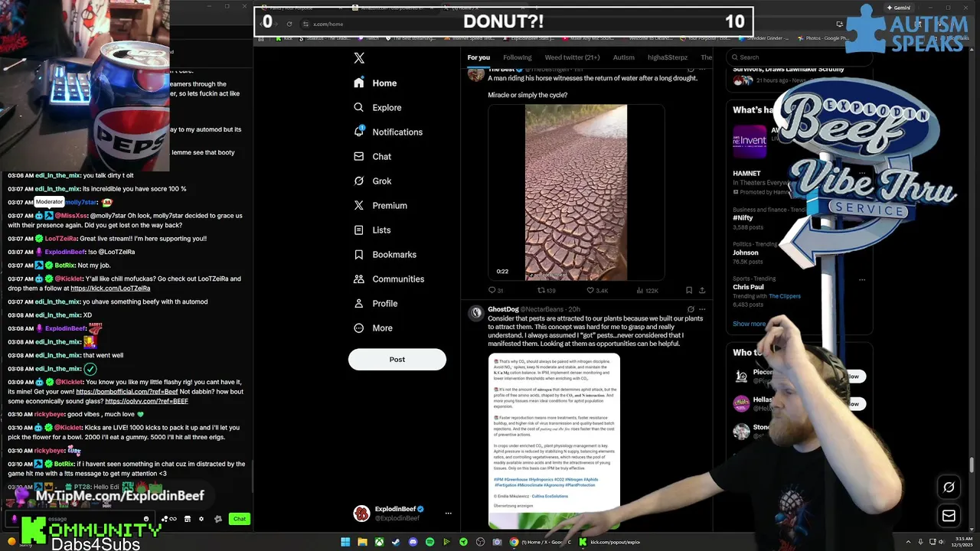This screenshot has height=551, width=980.
Task: Open OBS Studio from taskbar
Action: coord(480,542)
